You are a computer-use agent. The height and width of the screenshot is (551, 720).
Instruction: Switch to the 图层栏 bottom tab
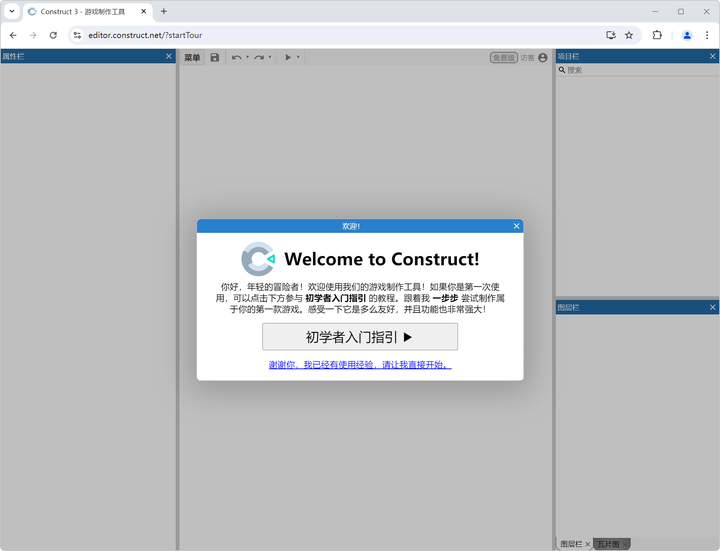(571, 544)
